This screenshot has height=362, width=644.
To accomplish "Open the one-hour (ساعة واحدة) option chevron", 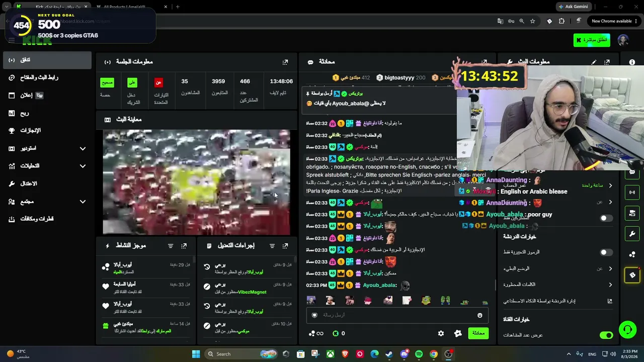I will click(x=610, y=186).
